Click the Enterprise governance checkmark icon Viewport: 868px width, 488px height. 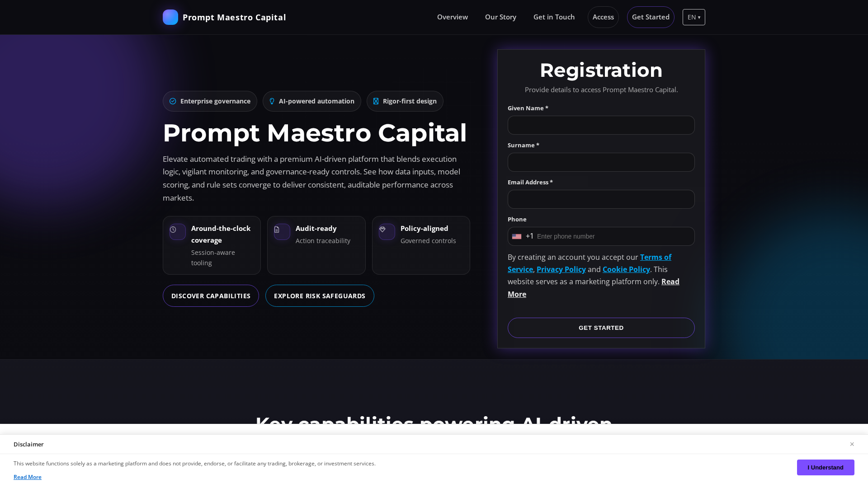[173, 101]
